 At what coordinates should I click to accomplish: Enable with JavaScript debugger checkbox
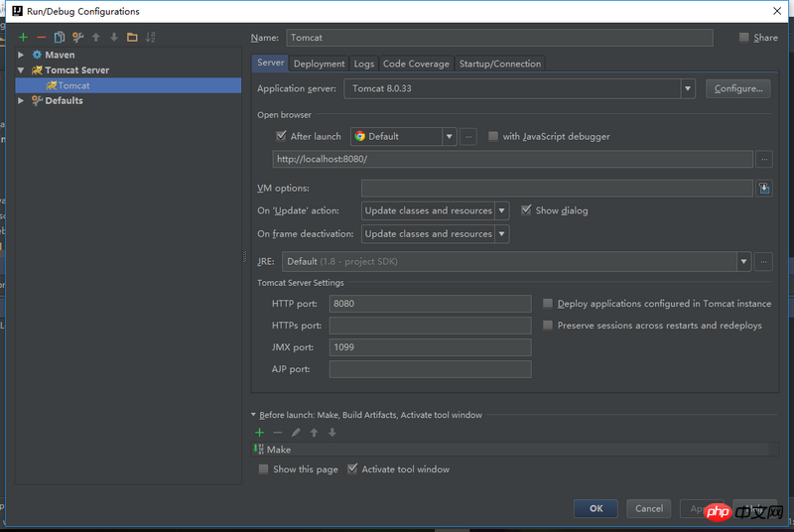click(492, 136)
